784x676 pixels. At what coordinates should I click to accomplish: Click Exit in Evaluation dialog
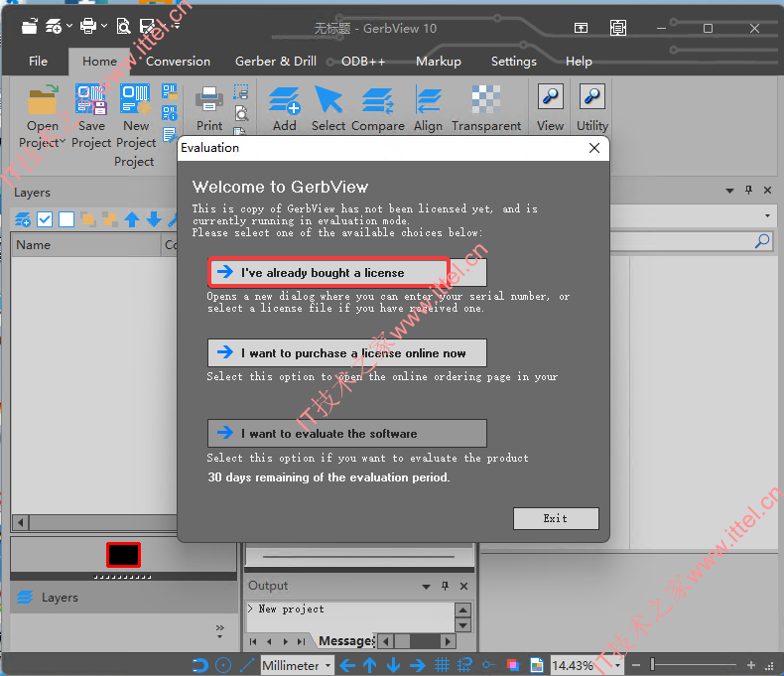tap(556, 518)
